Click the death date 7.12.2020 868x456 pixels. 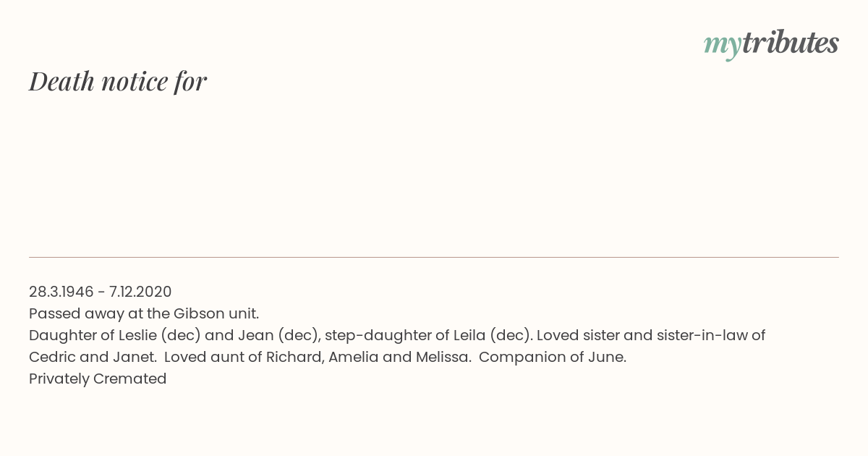[x=140, y=292]
